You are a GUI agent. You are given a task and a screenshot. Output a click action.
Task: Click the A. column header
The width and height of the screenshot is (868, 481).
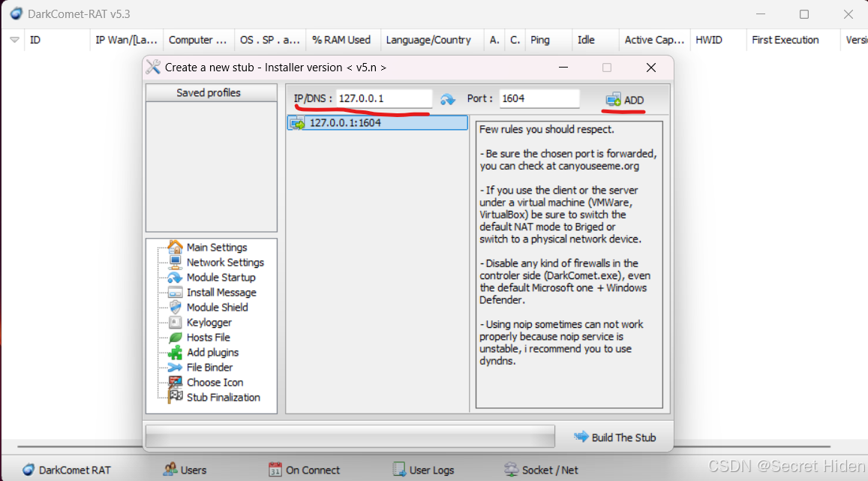click(x=494, y=40)
